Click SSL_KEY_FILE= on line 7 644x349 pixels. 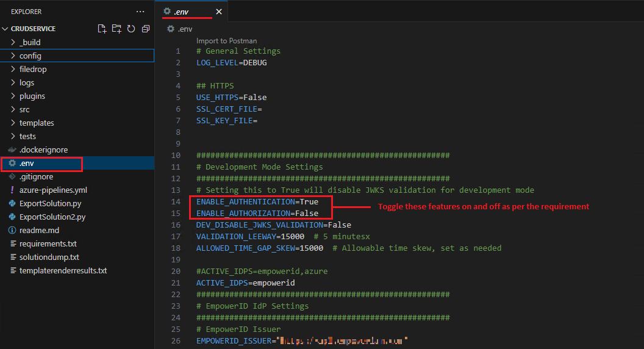point(227,120)
